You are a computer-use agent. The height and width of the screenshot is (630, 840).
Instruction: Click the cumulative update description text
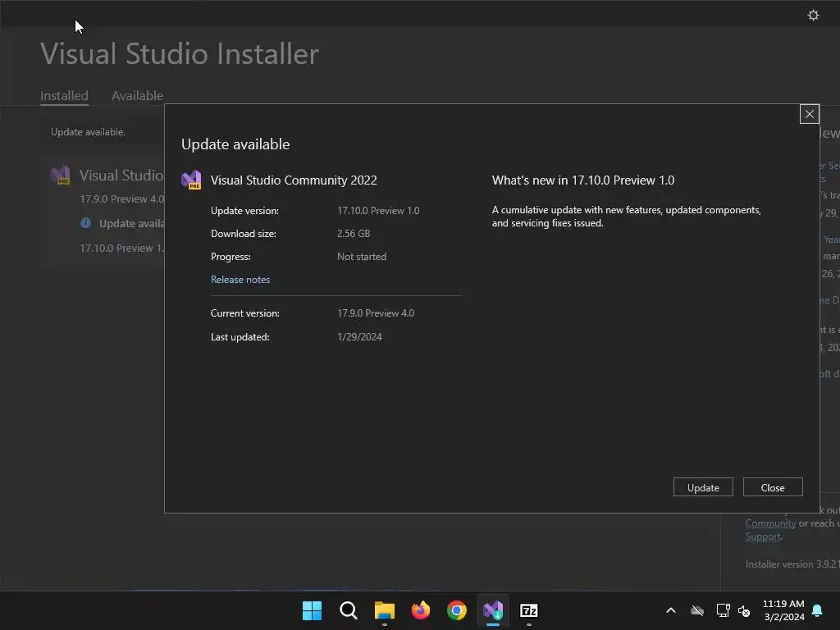626,217
